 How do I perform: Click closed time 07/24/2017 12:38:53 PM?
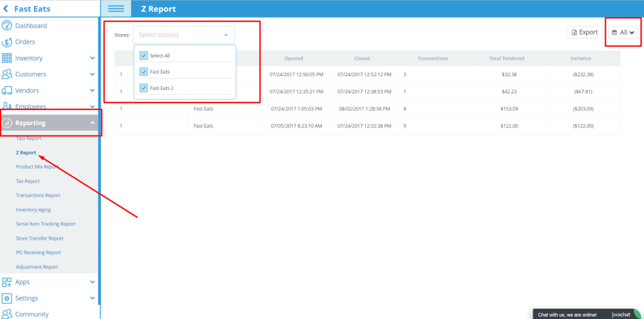364,92
